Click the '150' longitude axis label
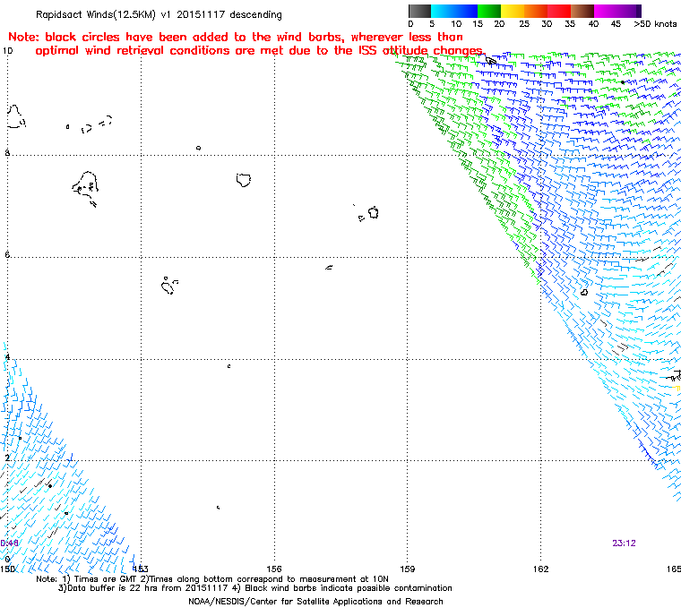681x616 pixels. 7,569
